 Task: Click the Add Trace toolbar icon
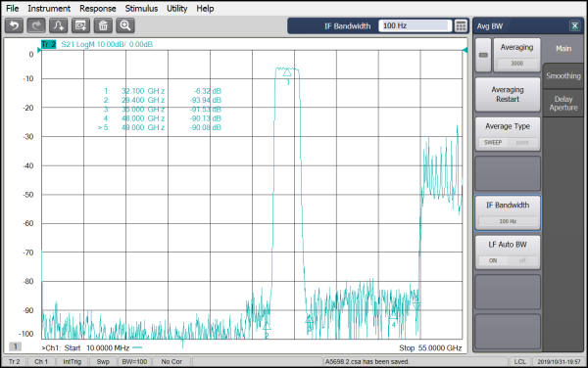59,25
